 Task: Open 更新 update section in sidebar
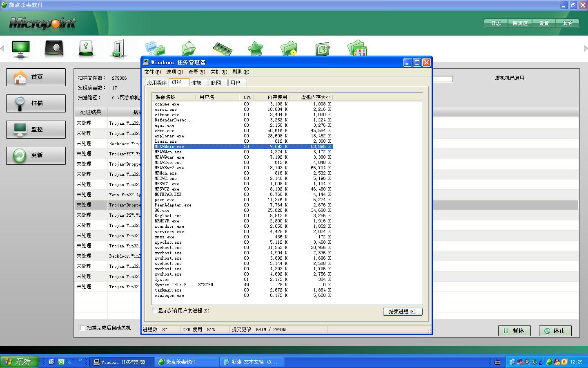tap(36, 155)
